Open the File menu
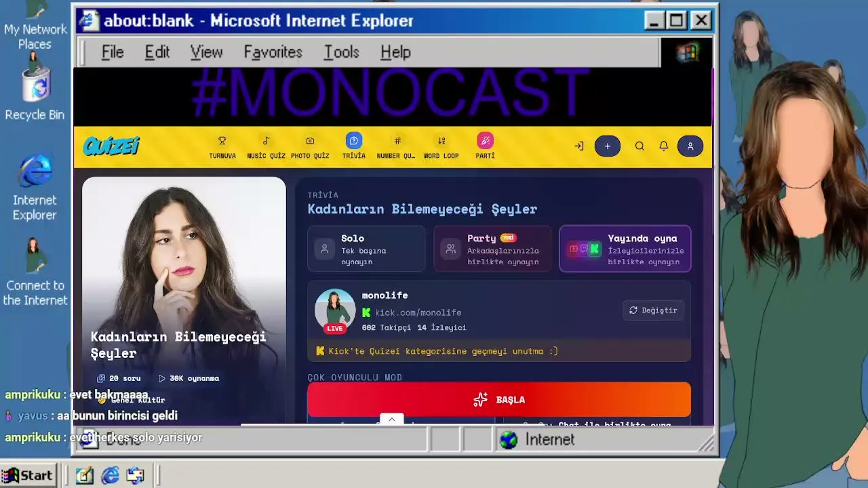The image size is (868, 488). tap(113, 52)
